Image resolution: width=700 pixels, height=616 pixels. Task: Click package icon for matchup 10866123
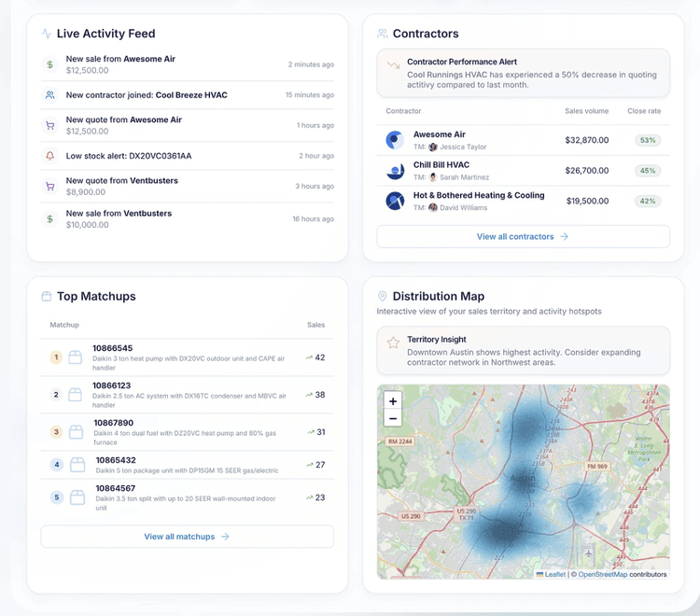(x=75, y=395)
